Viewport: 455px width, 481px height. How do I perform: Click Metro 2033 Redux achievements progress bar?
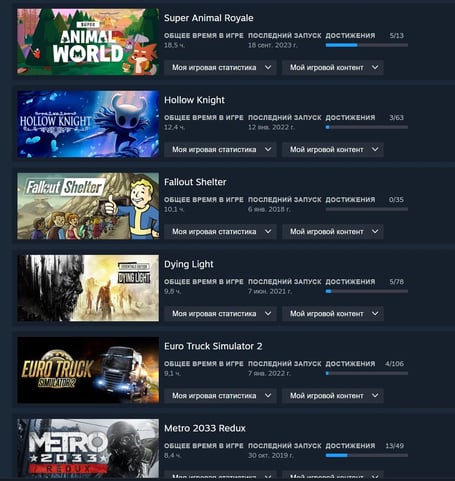tap(367, 455)
